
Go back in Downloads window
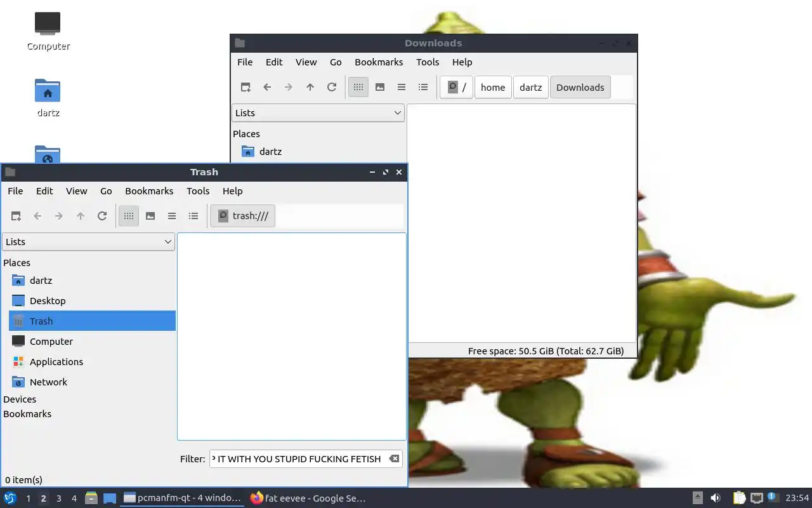pos(267,87)
